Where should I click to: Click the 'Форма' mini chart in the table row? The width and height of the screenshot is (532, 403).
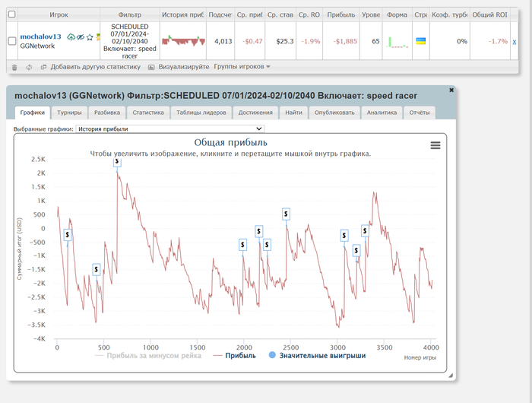coord(397,42)
